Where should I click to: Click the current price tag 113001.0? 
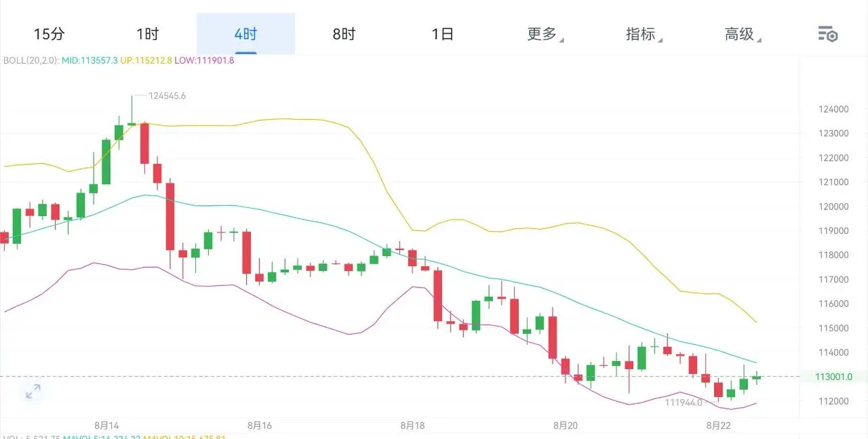[x=835, y=377]
